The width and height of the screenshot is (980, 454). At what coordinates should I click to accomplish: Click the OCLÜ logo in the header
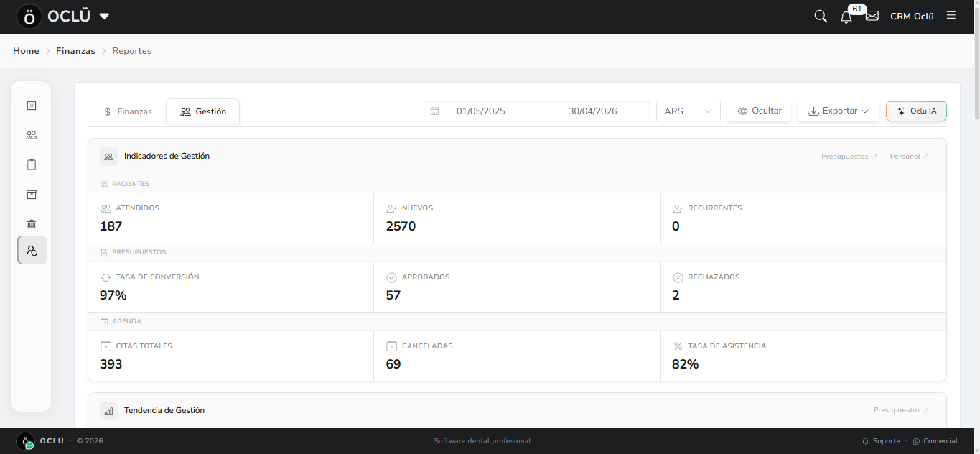point(29,17)
